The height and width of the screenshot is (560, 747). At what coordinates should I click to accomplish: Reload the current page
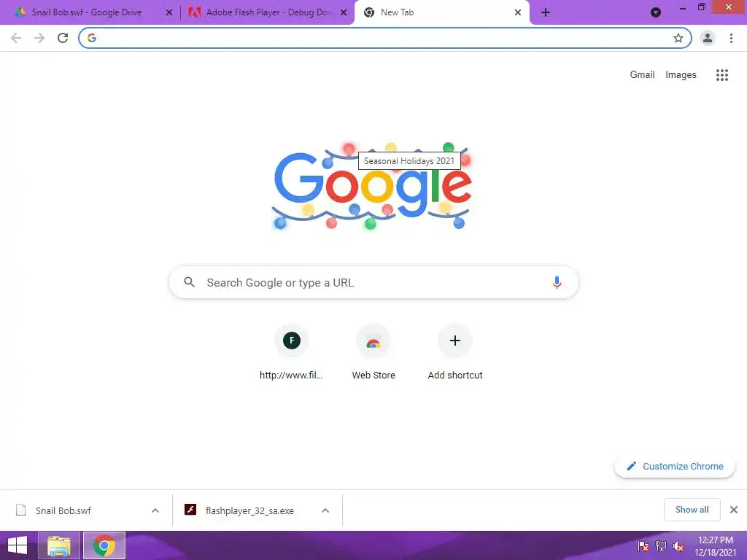coord(63,38)
